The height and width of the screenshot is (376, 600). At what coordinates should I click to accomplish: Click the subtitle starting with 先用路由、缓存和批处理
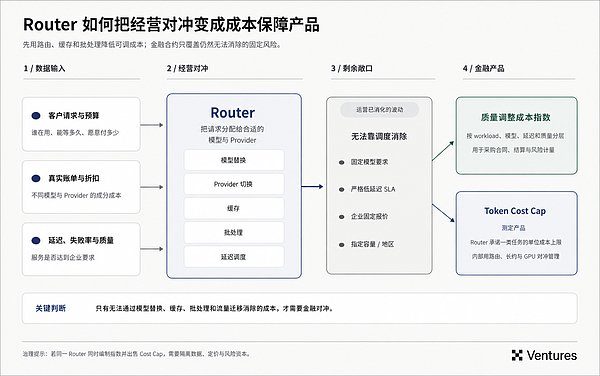[152, 45]
